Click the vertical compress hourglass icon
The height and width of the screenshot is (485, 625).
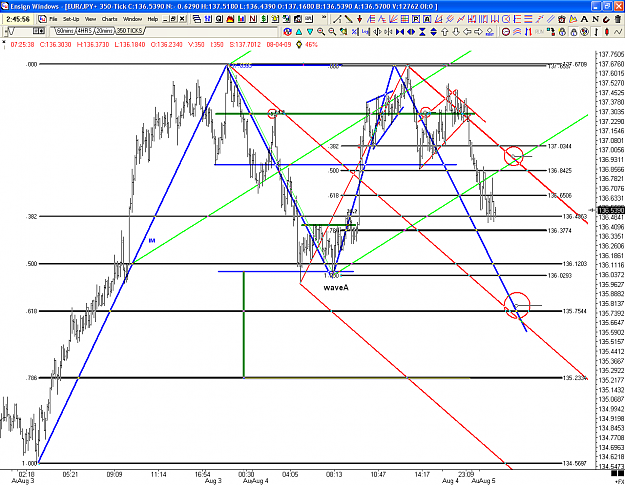pyautogui.click(x=422, y=31)
